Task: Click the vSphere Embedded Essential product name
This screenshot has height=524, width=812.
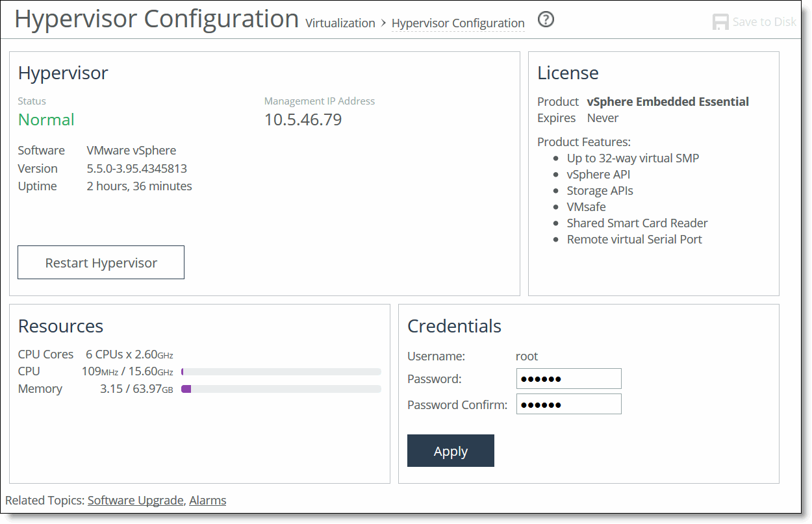Action: (668, 101)
